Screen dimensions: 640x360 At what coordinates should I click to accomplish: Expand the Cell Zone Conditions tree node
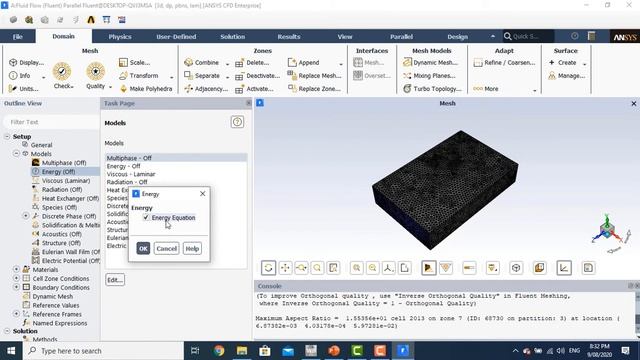(x=16, y=278)
